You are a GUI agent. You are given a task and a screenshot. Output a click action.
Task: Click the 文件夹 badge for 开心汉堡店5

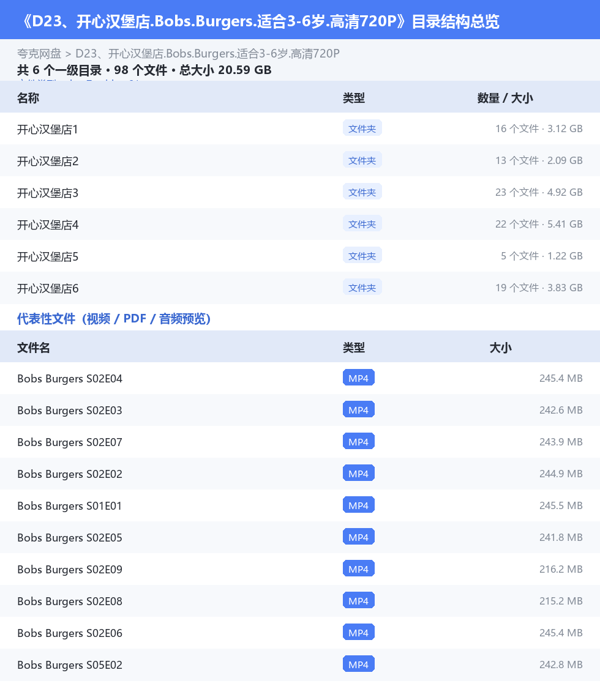tap(362, 256)
